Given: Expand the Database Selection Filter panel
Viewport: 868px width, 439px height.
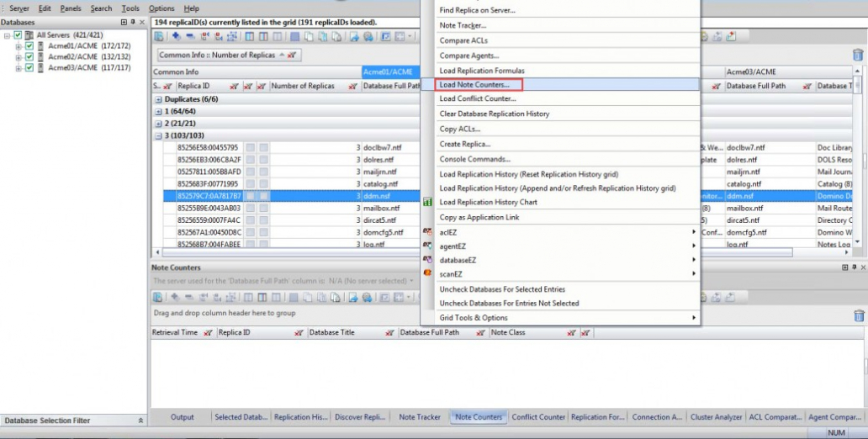Looking at the screenshot, I should (140, 420).
